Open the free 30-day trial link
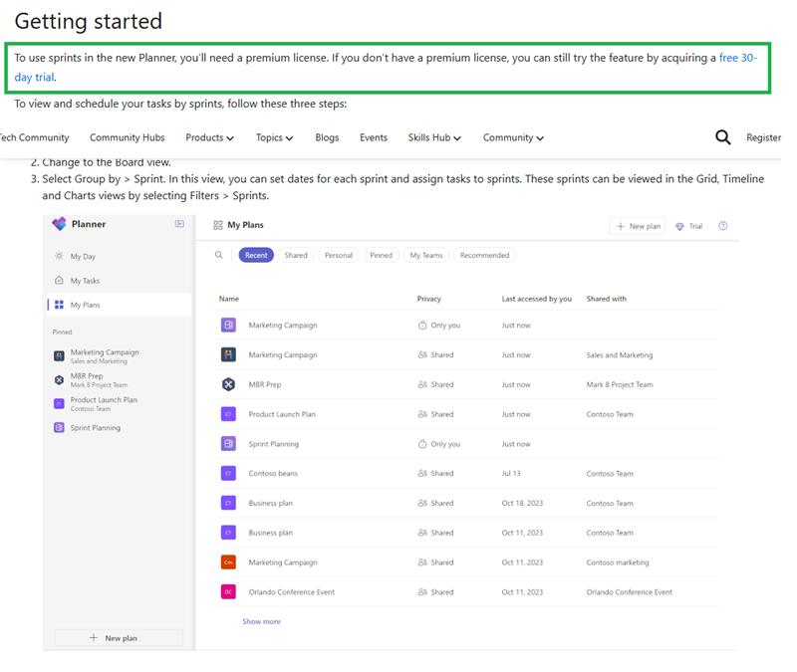The height and width of the screenshot is (672, 797). (737, 58)
